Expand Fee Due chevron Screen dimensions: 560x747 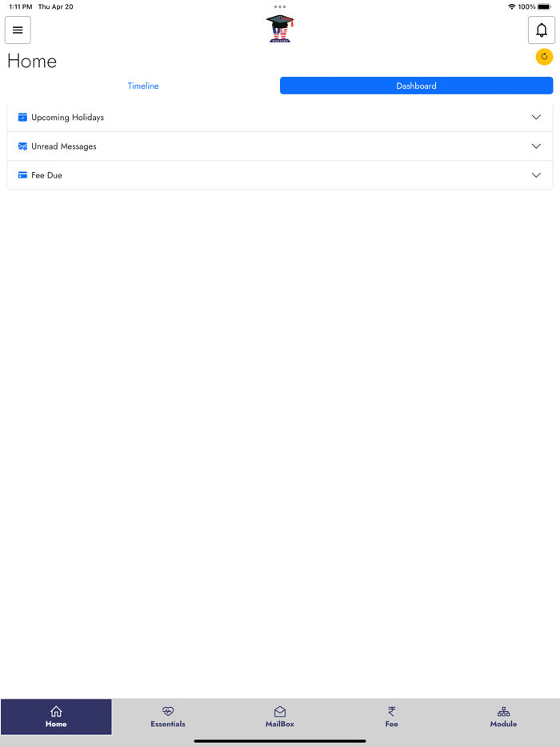pyautogui.click(x=536, y=175)
